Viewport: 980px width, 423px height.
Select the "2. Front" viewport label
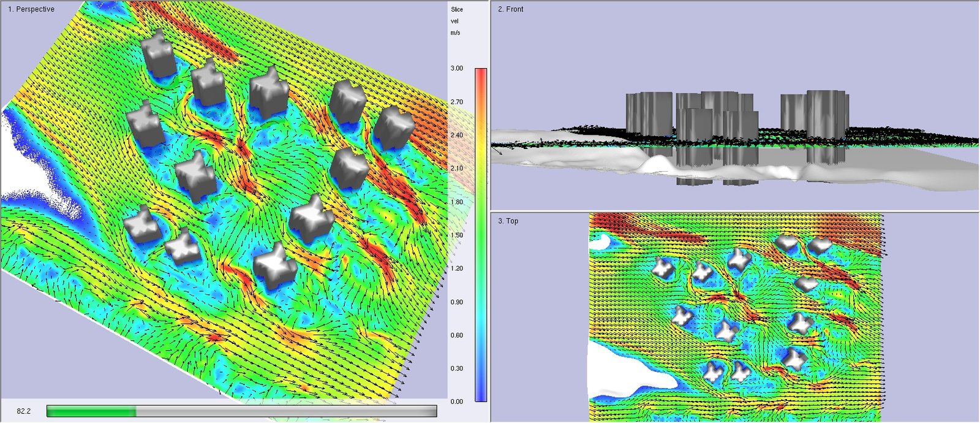(x=511, y=9)
